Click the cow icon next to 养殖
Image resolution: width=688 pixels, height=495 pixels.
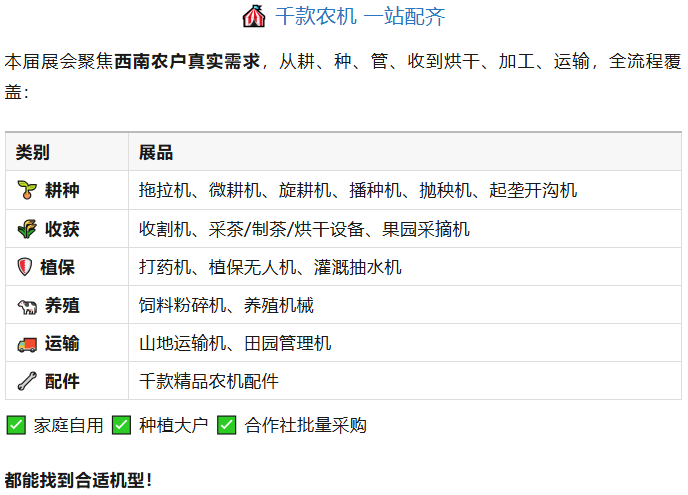click(x=27, y=305)
